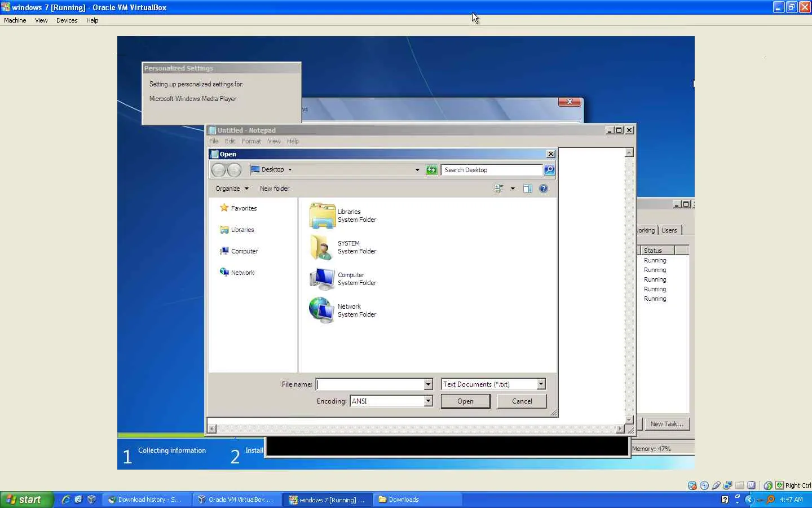Click the system tray clock showing 4:47 AM
The image size is (812, 508).
coord(791,500)
